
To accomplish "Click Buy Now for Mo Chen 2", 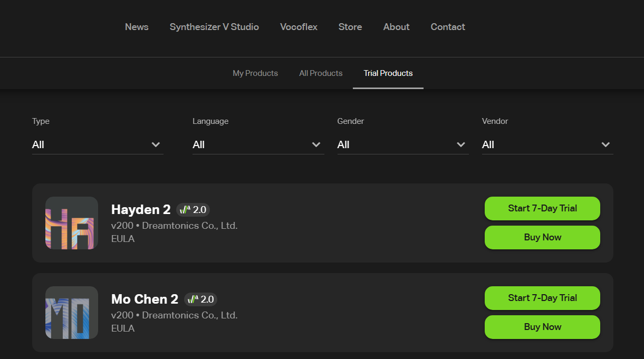I will point(542,327).
